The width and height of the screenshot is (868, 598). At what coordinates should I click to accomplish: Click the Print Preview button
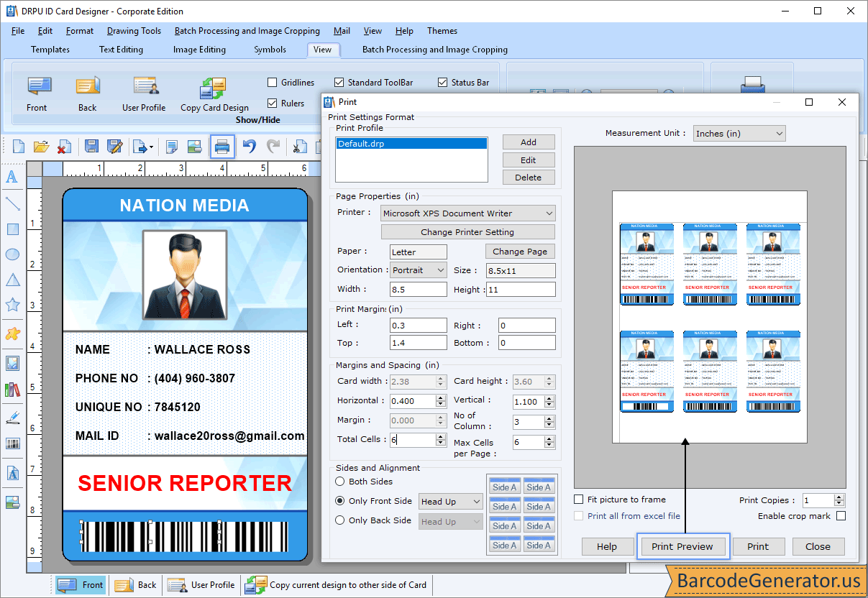[x=682, y=546]
